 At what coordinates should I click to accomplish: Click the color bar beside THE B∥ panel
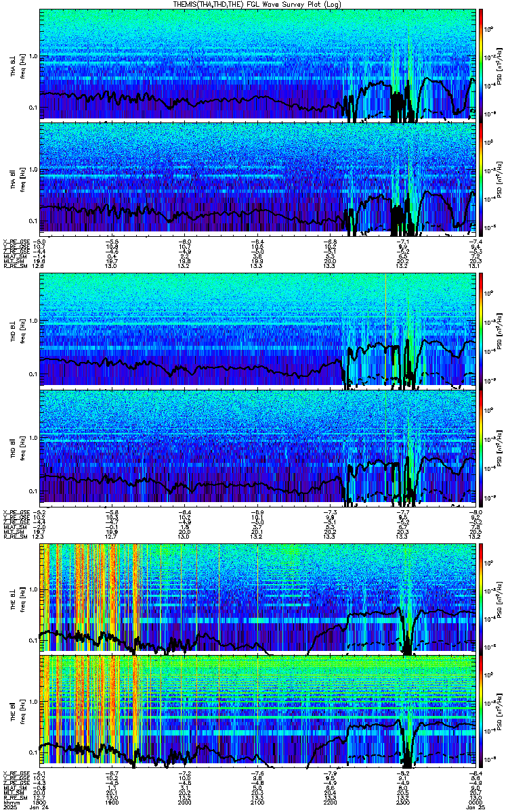tap(481, 712)
